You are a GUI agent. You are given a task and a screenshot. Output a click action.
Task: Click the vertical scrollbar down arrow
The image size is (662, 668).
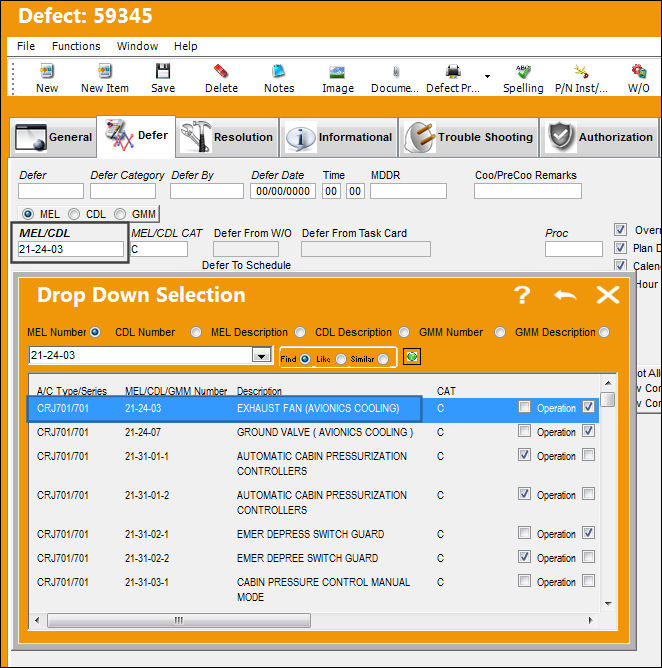click(x=608, y=603)
